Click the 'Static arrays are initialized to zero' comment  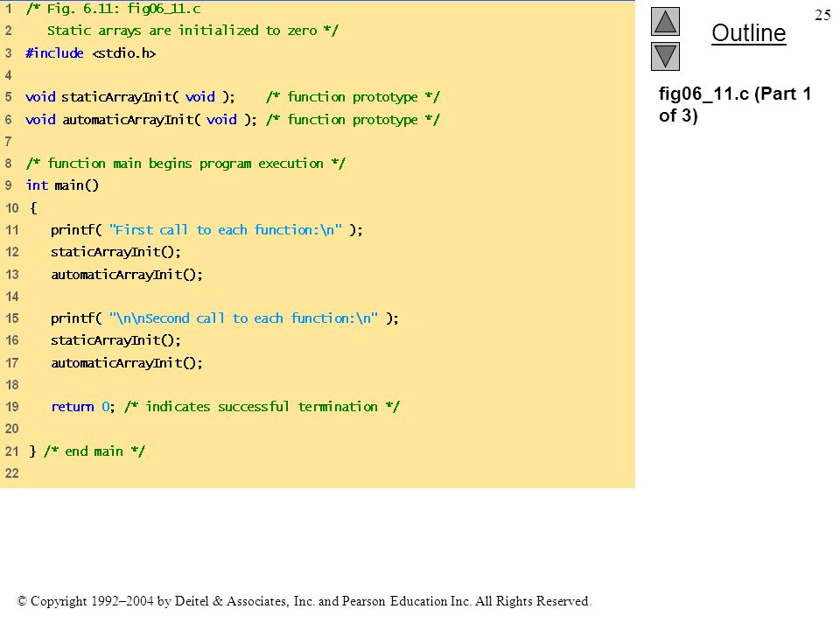192,31
